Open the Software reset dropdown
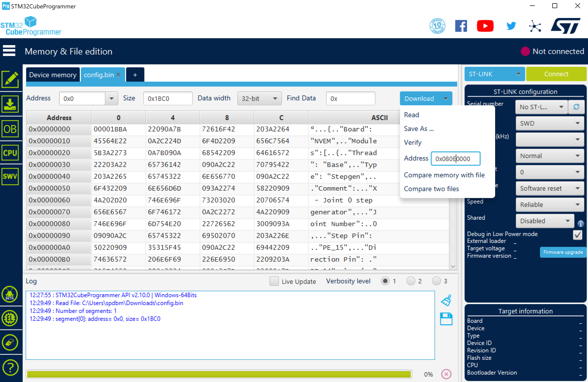This screenshot has width=588, height=382. point(550,188)
